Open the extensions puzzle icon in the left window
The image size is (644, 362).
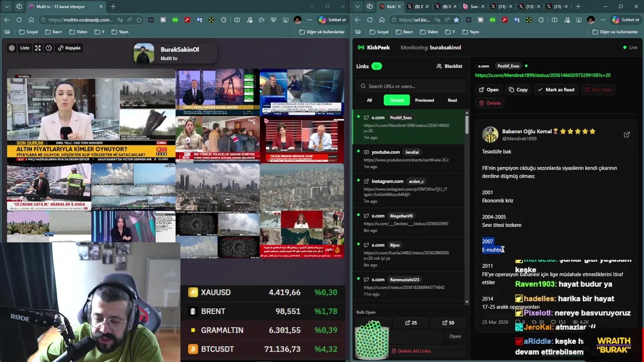pyautogui.click(x=223, y=20)
